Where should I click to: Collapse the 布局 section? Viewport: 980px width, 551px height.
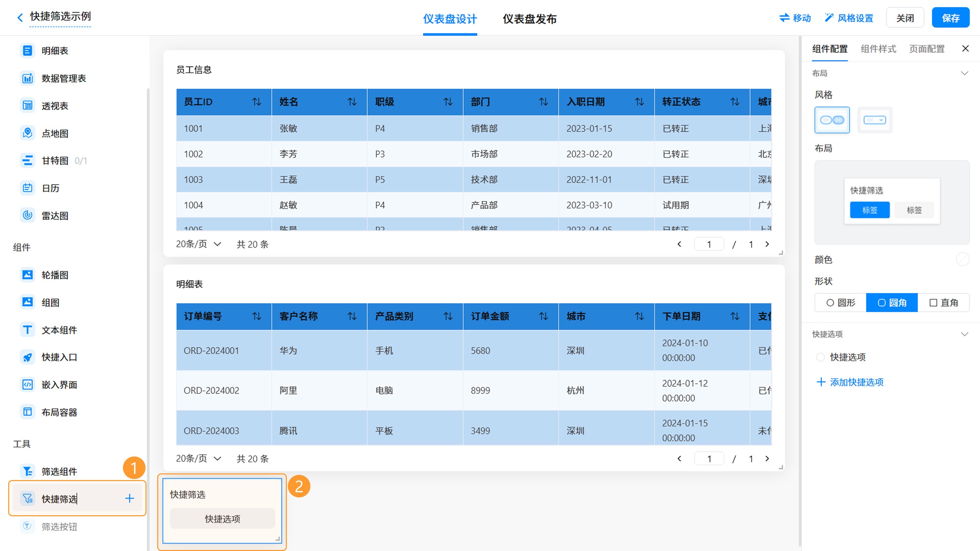click(x=964, y=74)
